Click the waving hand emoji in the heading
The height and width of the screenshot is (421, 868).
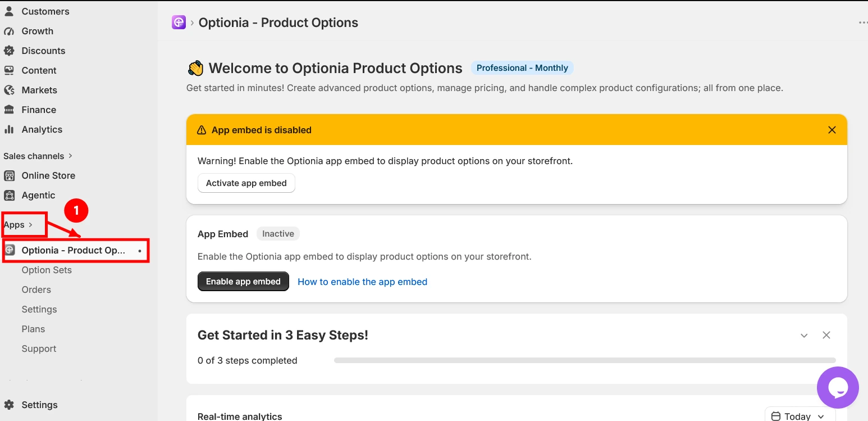click(195, 68)
